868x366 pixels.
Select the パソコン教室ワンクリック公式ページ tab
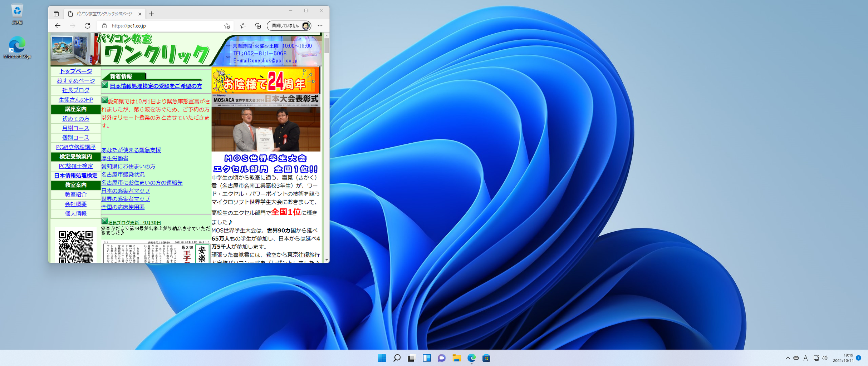click(x=105, y=14)
